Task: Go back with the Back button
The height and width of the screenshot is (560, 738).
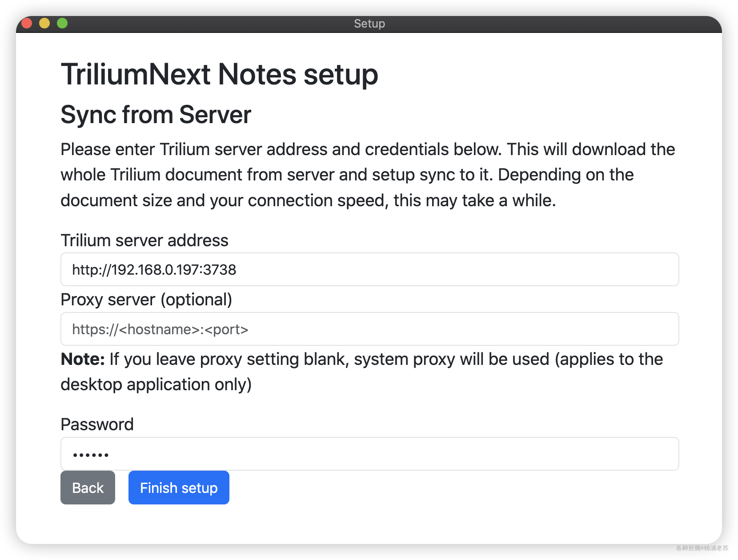Action: [88, 488]
